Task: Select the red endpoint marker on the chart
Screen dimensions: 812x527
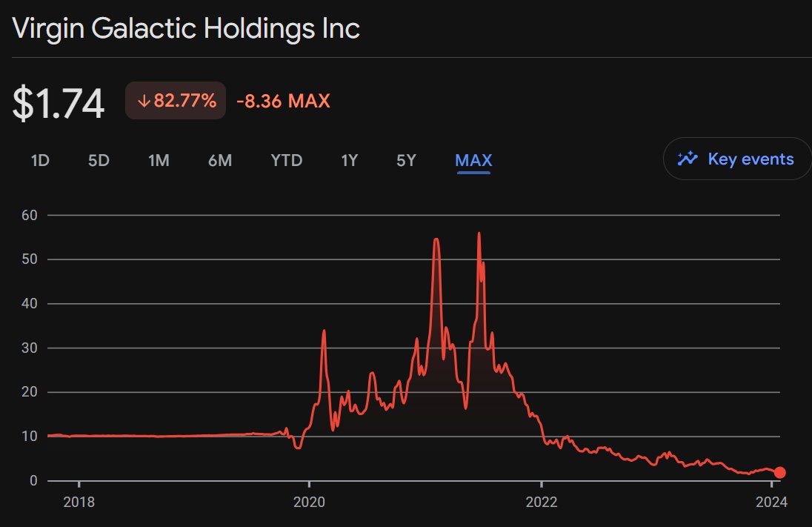Action: click(x=779, y=472)
